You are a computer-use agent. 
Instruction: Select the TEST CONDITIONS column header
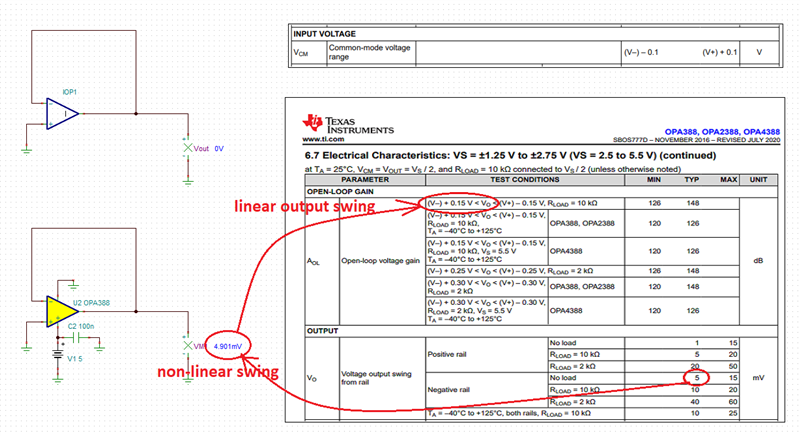524,179
